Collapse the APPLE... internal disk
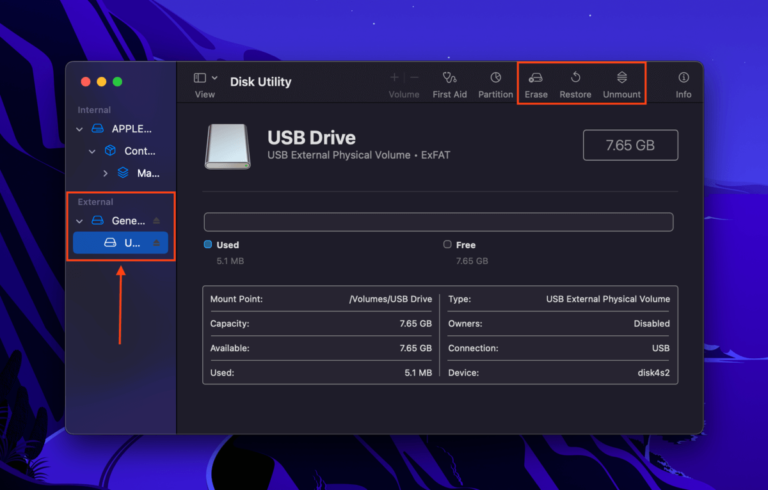The image size is (768, 490). point(79,129)
